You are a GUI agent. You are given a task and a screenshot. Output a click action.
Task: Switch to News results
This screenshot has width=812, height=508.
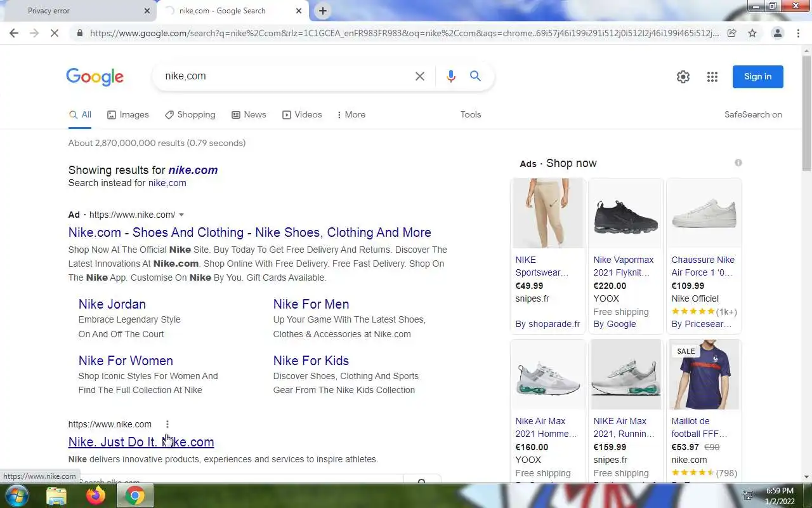click(249, 115)
